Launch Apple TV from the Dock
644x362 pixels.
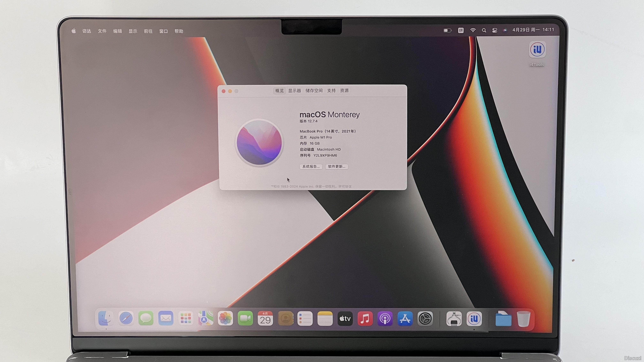(x=345, y=319)
